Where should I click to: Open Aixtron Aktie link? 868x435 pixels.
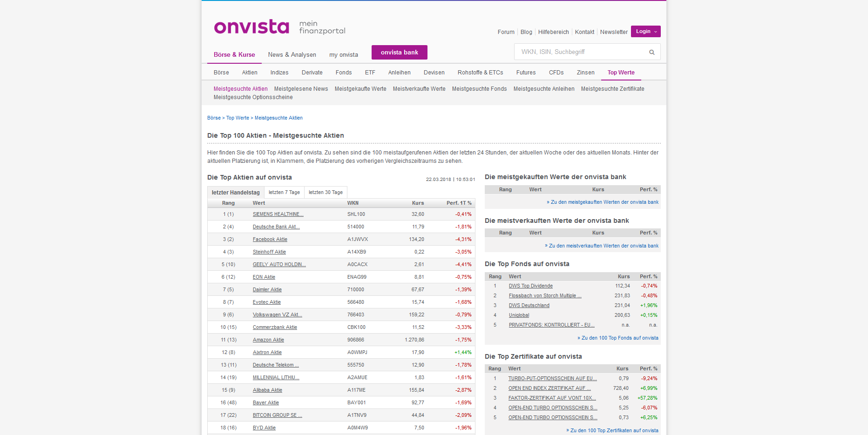(x=267, y=353)
